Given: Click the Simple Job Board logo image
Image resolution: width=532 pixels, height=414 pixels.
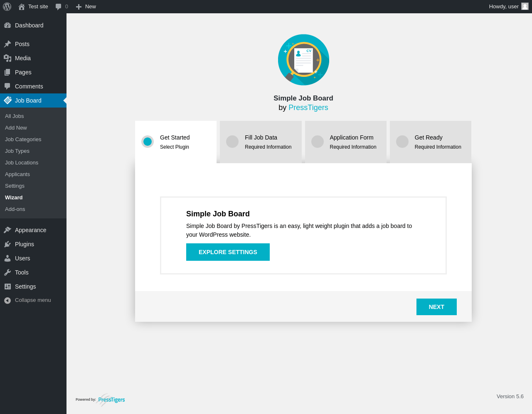Looking at the screenshot, I should point(303,60).
